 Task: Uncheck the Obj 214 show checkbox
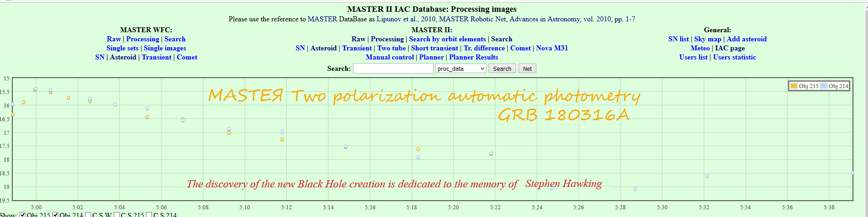[x=55, y=215]
